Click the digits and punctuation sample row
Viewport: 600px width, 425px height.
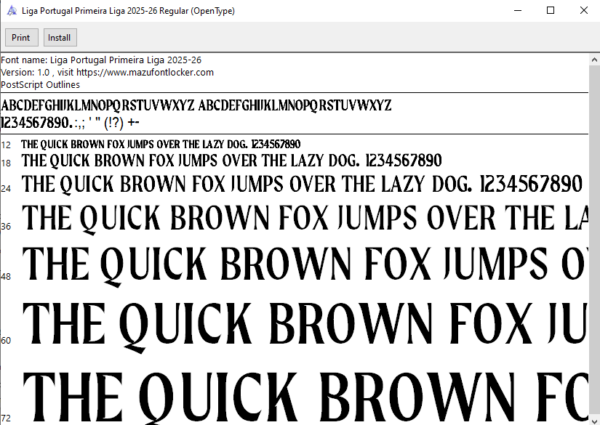click(x=70, y=122)
